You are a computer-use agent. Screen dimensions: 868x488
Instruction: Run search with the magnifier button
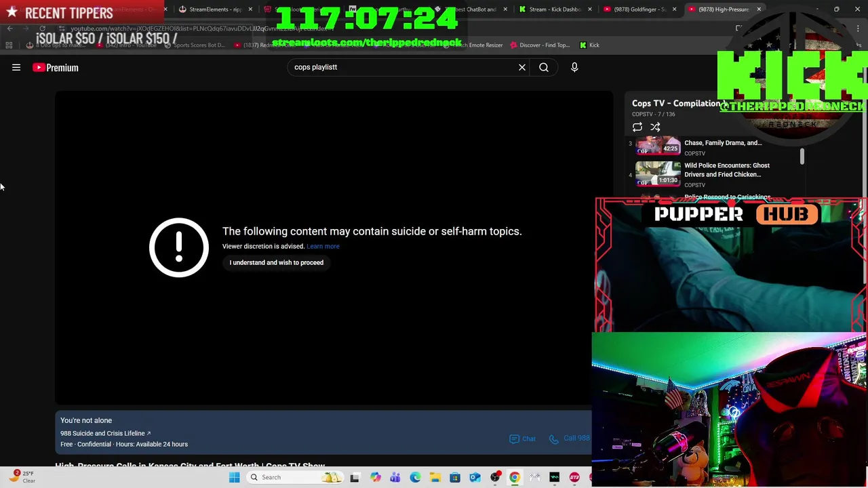coord(544,67)
